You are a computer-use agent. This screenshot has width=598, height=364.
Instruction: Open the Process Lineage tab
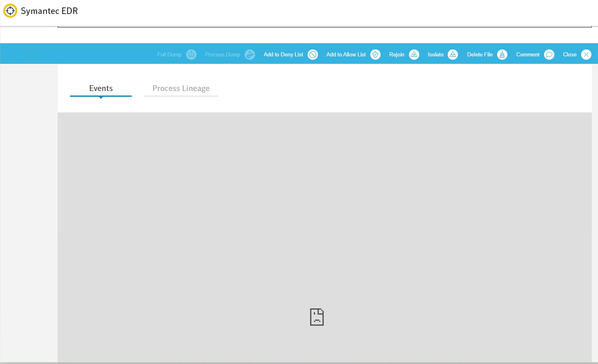click(181, 89)
